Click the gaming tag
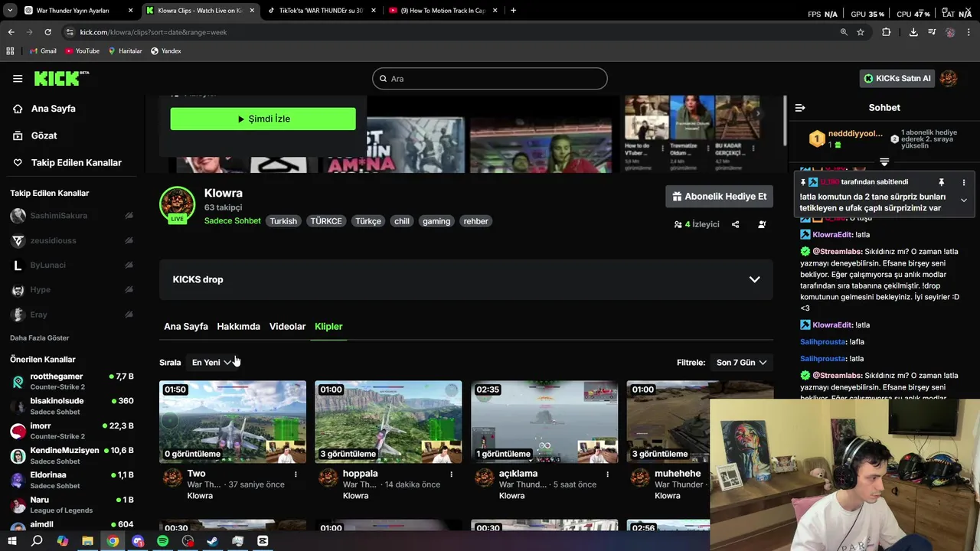The height and width of the screenshot is (551, 980). (x=436, y=221)
